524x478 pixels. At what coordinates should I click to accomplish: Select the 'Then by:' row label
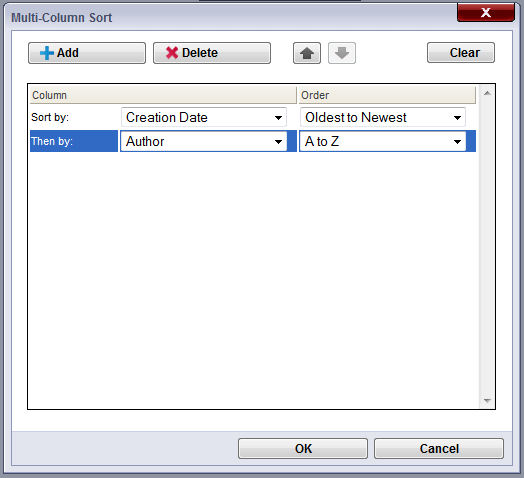(x=74, y=141)
